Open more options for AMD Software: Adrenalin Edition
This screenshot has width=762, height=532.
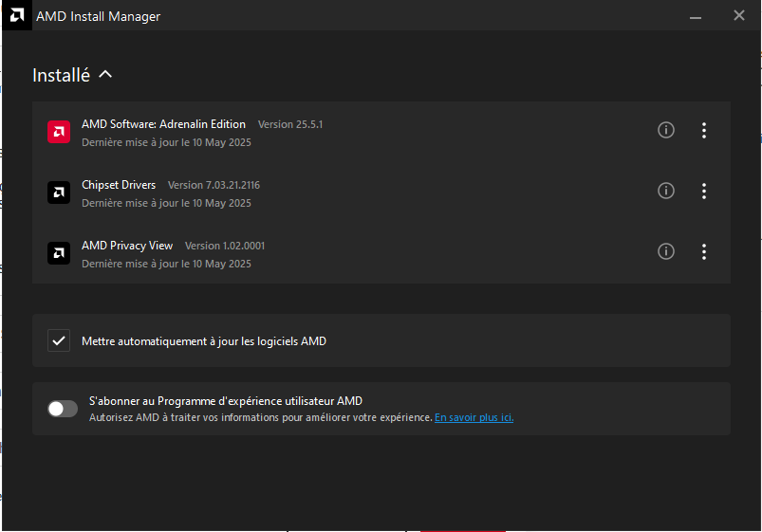(704, 130)
